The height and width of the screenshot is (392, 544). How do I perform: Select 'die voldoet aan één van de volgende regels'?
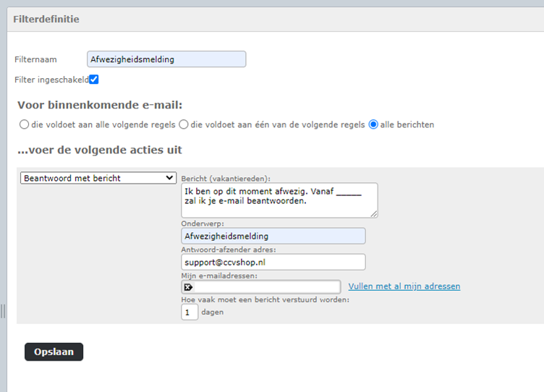[184, 124]
